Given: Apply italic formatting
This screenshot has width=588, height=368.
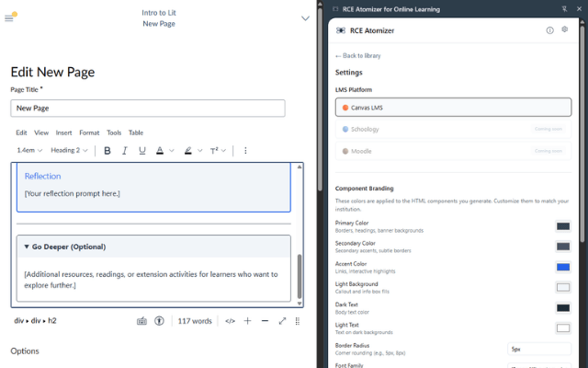Looking at the screenshot, I should click(x=124, y=151).
